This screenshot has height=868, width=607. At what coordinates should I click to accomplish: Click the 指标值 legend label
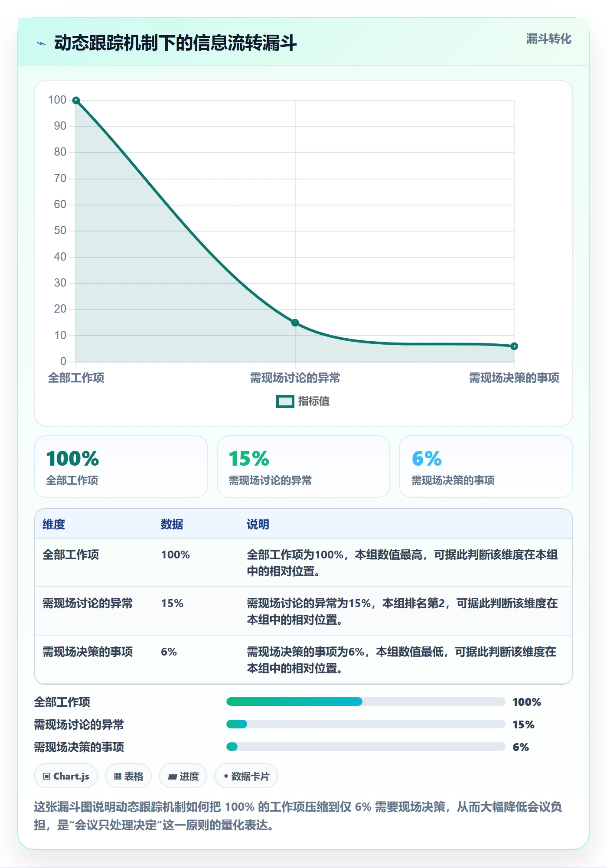(314, 401)
